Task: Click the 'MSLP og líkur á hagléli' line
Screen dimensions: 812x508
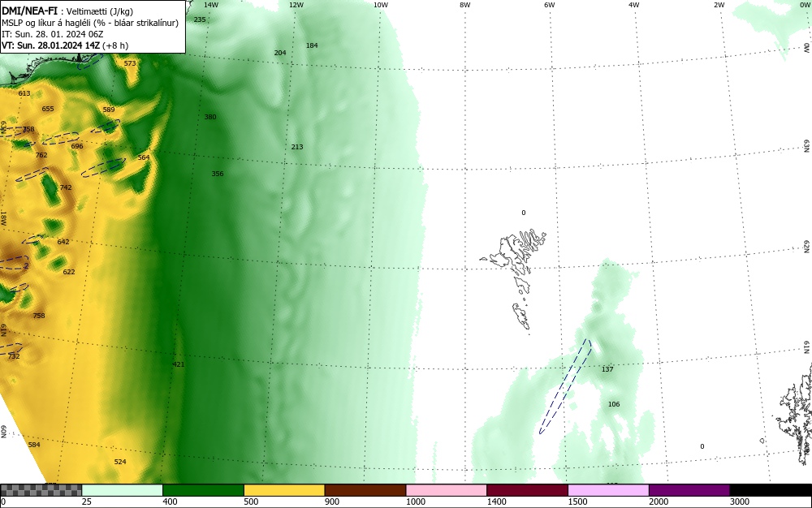Action: (x=90, y=23)
